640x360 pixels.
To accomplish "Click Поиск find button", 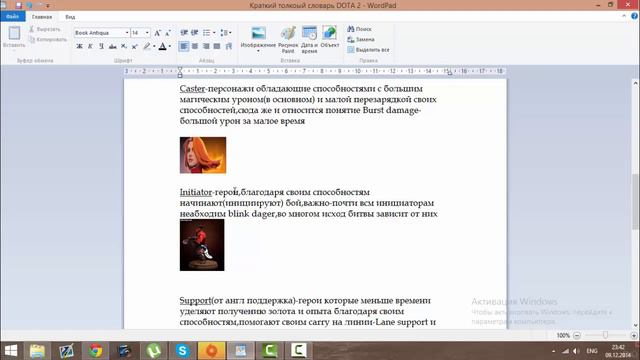I will tap(360, 29).
